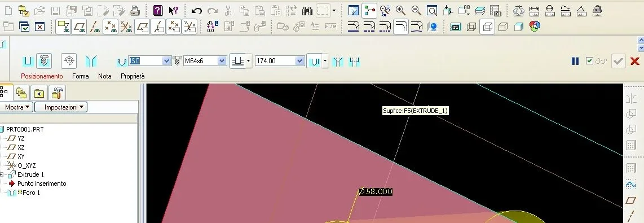Switch to the hammer connections tab

click(57, 93)
